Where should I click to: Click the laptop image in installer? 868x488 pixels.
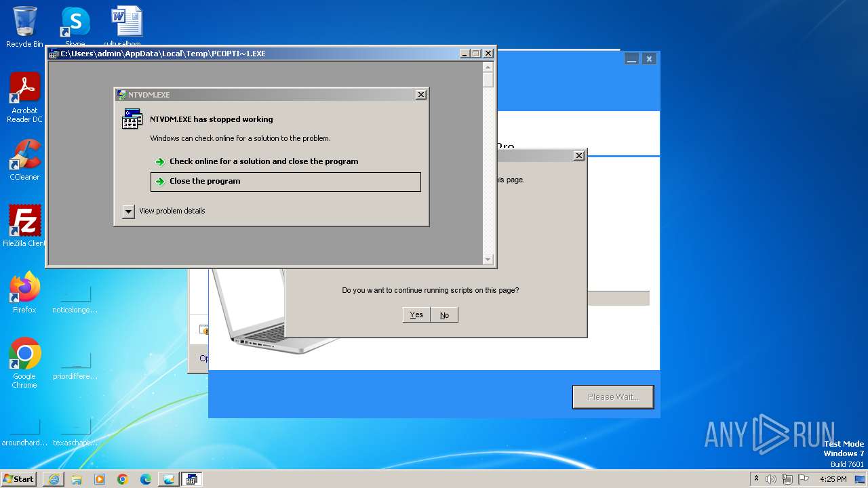(271, 312)
